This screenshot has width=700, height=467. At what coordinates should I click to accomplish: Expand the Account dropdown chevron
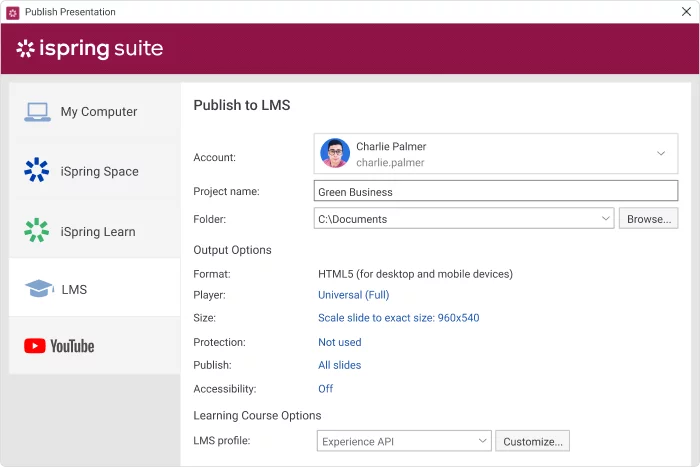click(x=661, y=153)
